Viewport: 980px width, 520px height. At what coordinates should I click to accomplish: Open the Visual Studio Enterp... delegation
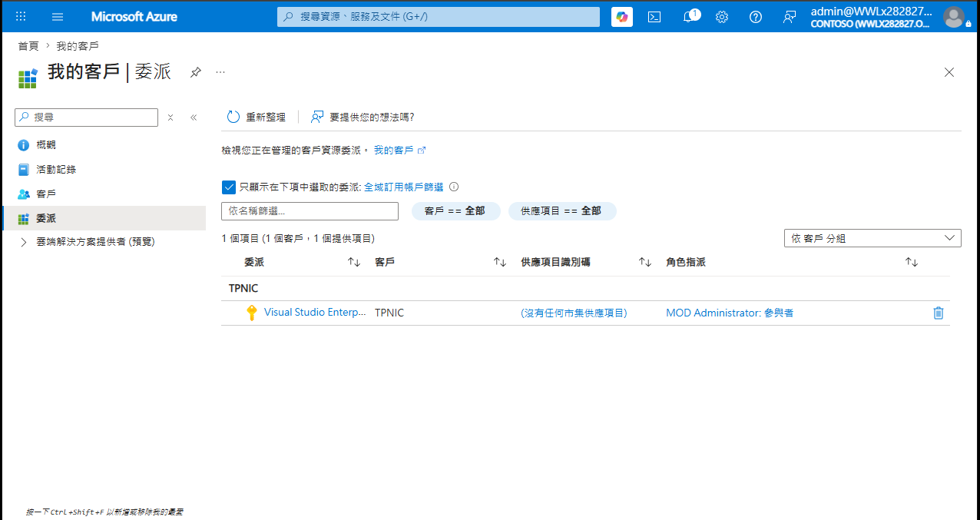coord(315,313)
